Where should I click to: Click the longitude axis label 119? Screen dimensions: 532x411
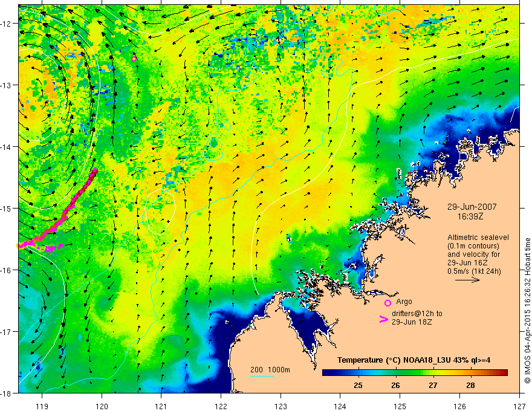[x=42, y=406]
